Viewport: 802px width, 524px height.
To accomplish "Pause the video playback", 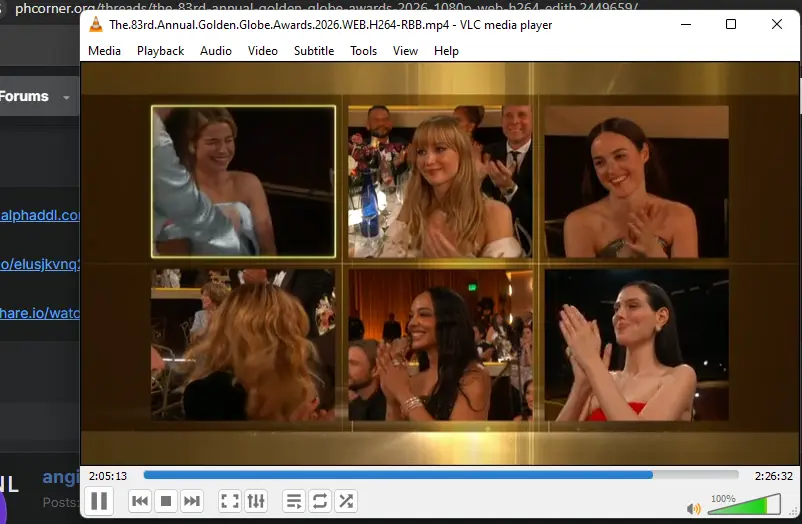I will [99, 500].
